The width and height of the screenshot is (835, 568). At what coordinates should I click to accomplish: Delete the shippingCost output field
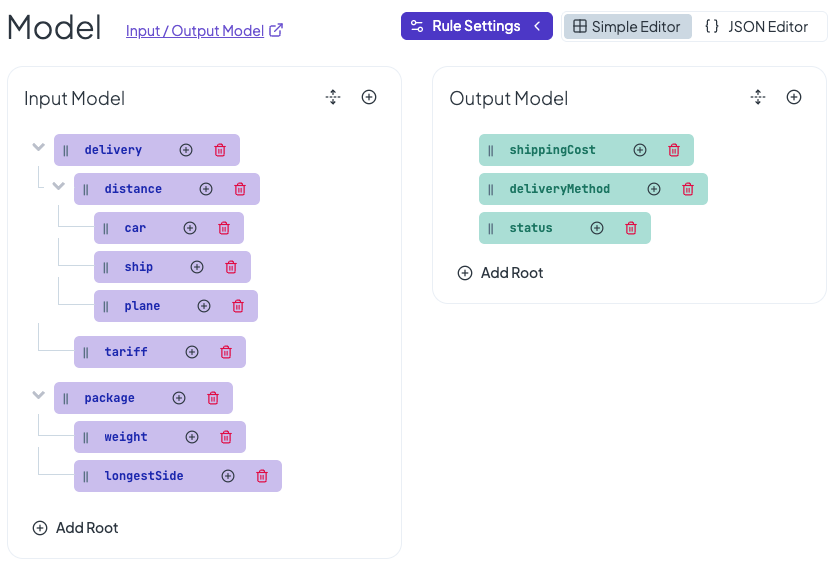point(674,150)
